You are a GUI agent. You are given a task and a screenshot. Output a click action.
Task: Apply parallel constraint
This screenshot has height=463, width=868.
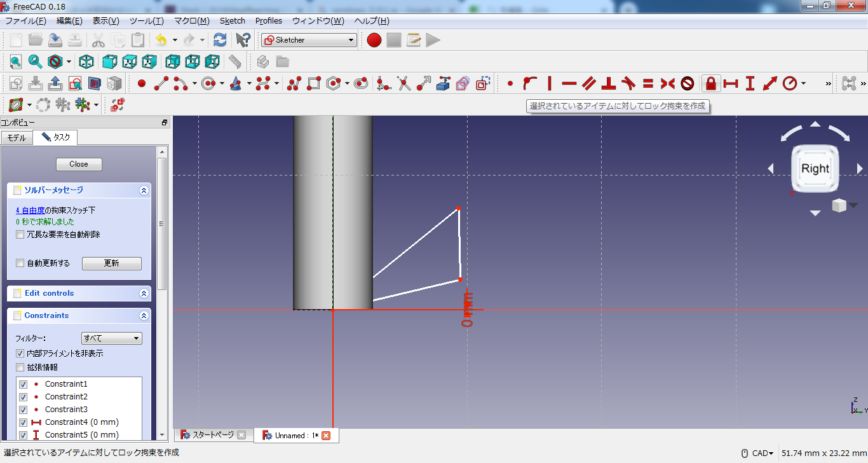tap(589, 83)
